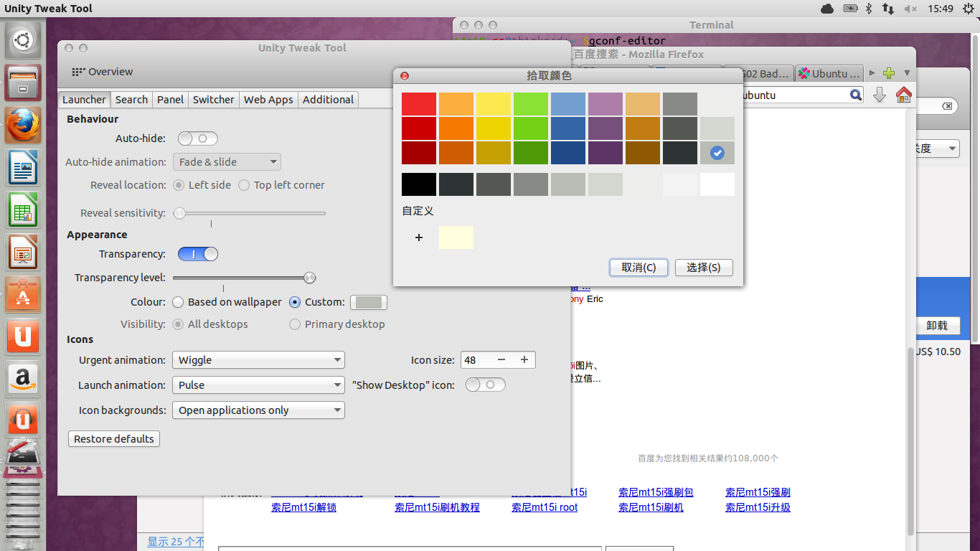Switch to the Search tab
This screenshot has height=551, width=980.
coord(131,100)
